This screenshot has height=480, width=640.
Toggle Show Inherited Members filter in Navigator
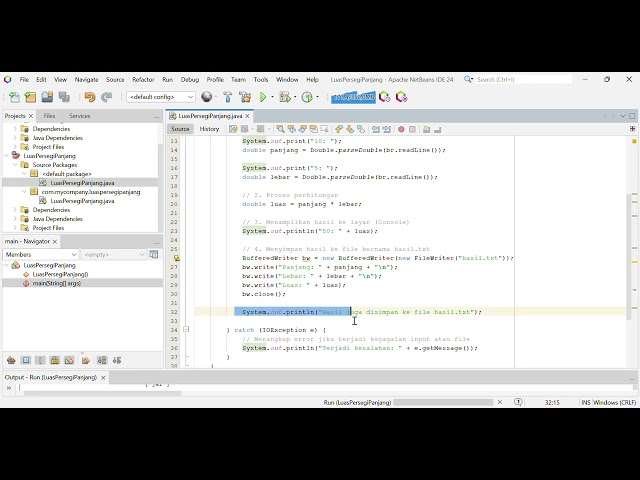11,360
